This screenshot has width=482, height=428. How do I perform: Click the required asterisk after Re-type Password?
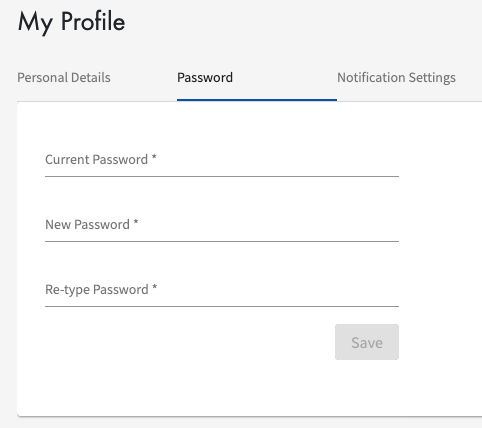[154, 287]
